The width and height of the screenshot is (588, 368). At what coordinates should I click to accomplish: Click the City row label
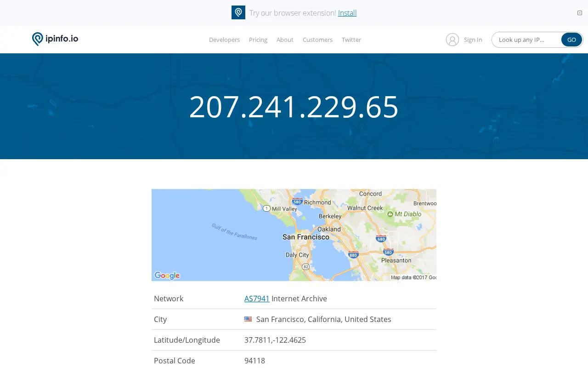click(x=160, y=319)
